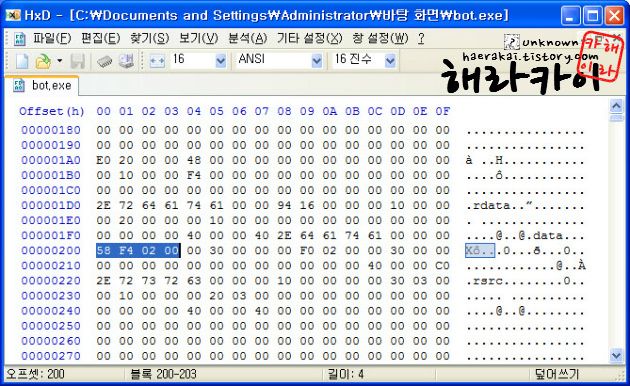Select offset row 000001A0

click(51, 160)
